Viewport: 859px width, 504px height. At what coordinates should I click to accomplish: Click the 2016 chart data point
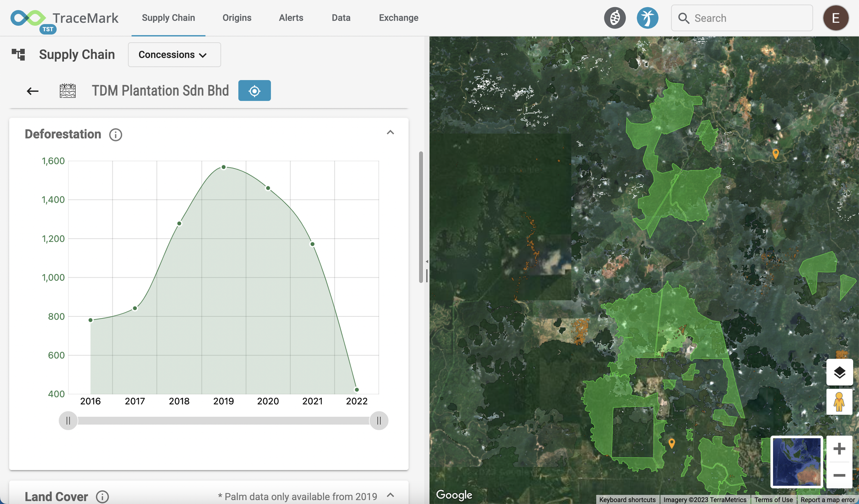pyautogui.click(x=91, y=320)
